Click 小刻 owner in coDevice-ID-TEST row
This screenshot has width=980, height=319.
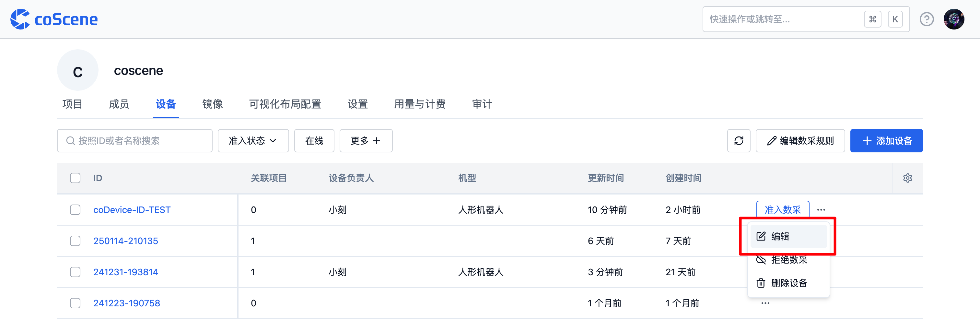click(x=338, y=210)
